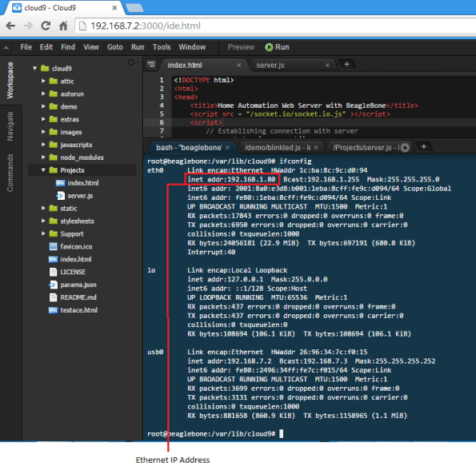Open the Goto menu
Viewport: 476px width, 470px height.
pyautogui.click(x=114, y=47)
